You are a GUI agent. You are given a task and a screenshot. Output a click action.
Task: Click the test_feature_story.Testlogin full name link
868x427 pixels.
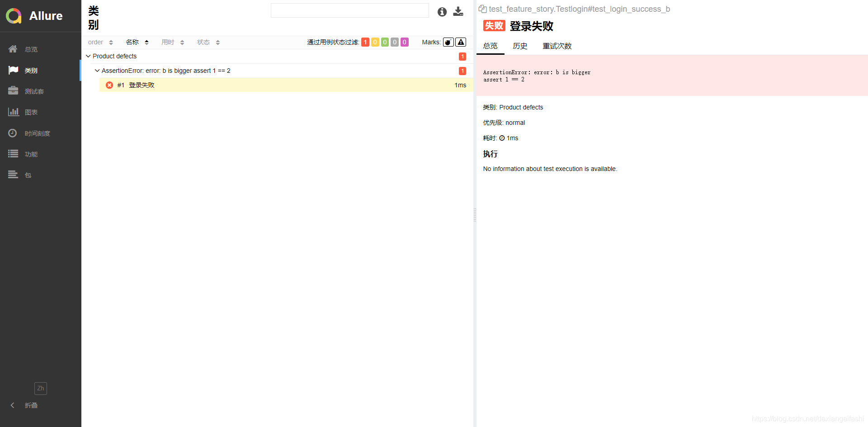click(579, 9)
